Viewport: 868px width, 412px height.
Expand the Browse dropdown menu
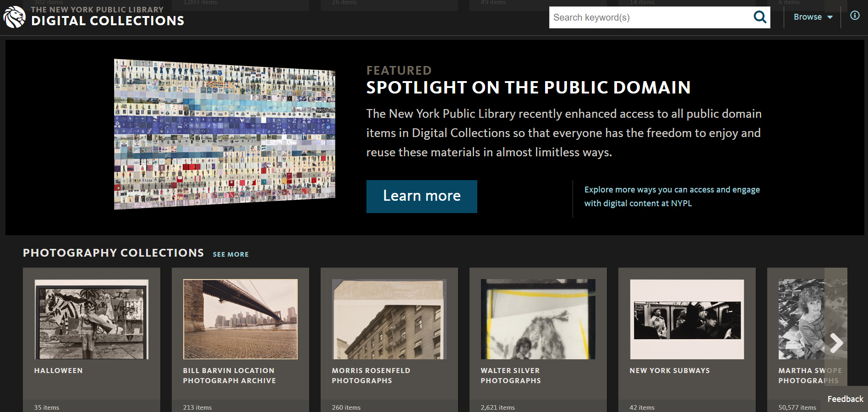click(x=813, y=17)
